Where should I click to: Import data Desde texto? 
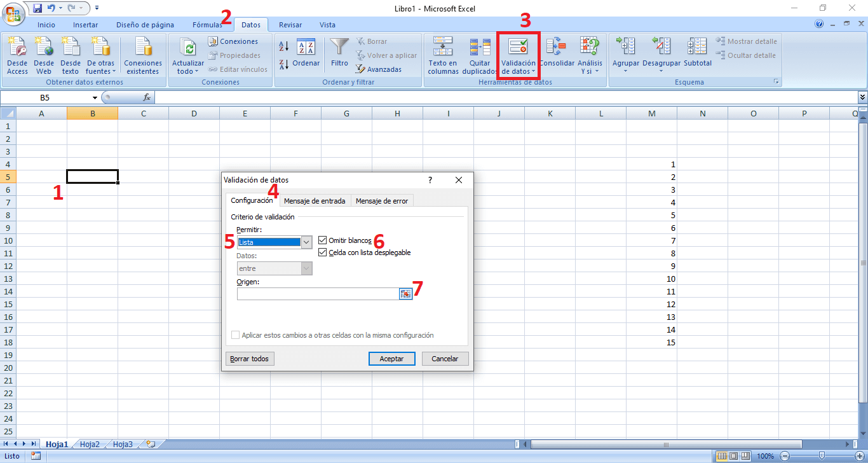(71, 56)
